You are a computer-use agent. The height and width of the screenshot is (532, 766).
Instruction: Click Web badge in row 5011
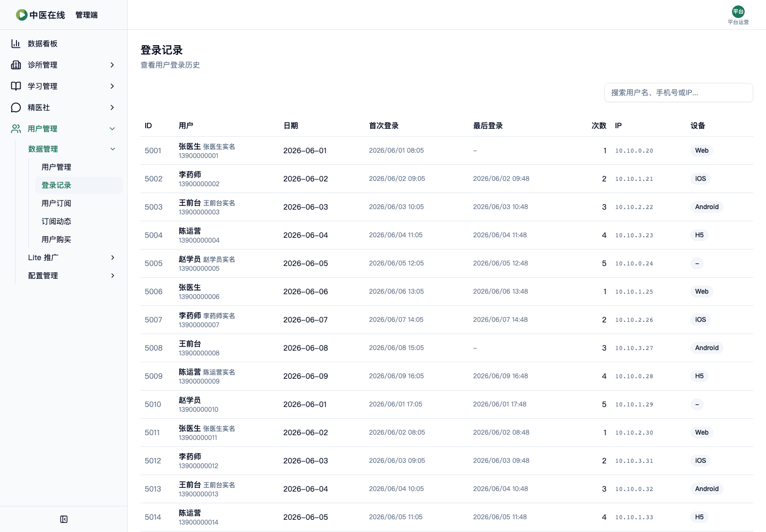702,433
